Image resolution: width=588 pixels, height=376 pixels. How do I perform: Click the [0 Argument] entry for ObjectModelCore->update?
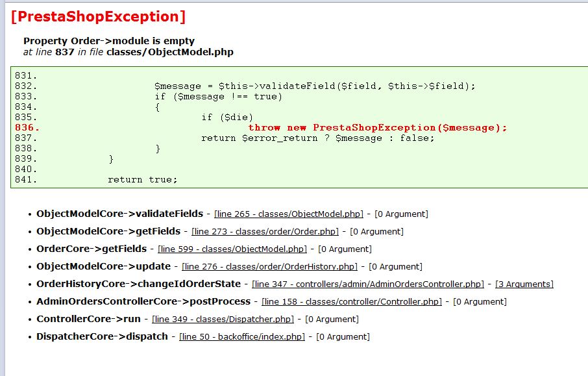396,266
